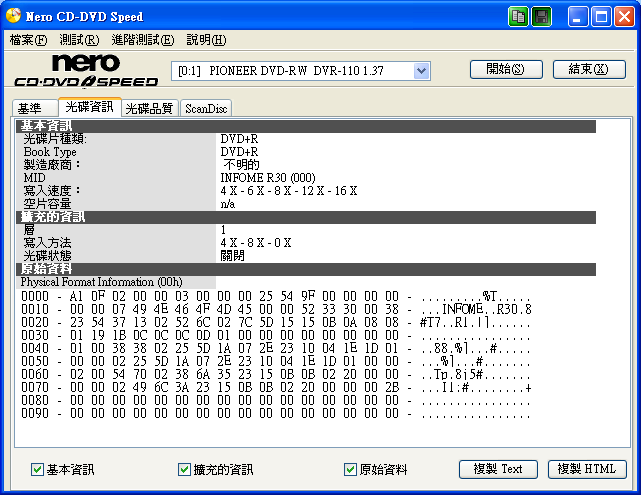Switch to the 光碟品質 tab

[x=149, y=108]
